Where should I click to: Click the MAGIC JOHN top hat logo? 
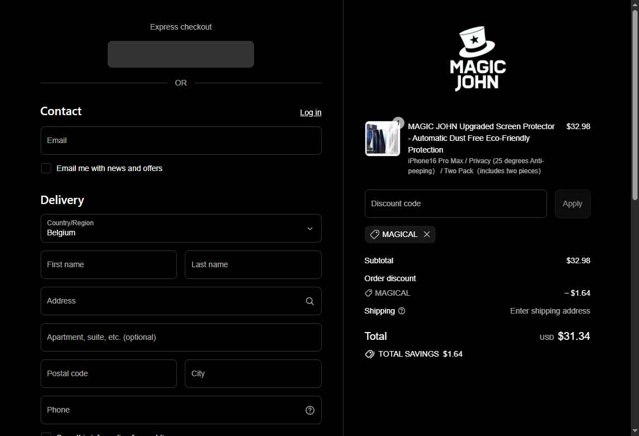(x=478, y=59)
